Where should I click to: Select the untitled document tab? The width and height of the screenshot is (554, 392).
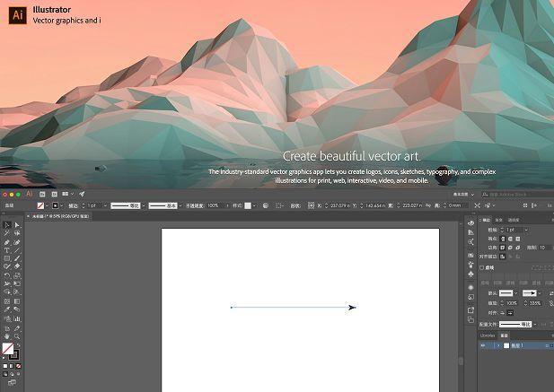pyautogui.click(x=58, y=216)
